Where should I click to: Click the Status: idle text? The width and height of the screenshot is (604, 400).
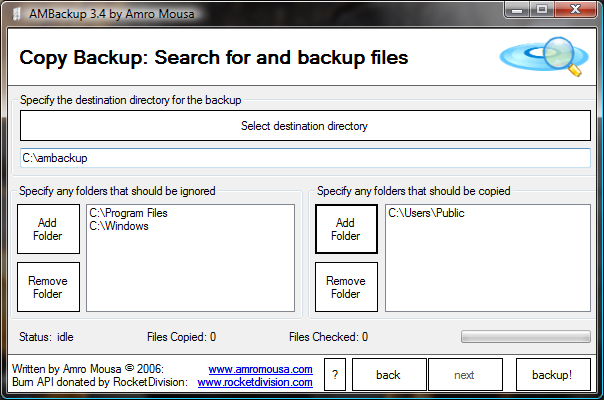[46, 337]
